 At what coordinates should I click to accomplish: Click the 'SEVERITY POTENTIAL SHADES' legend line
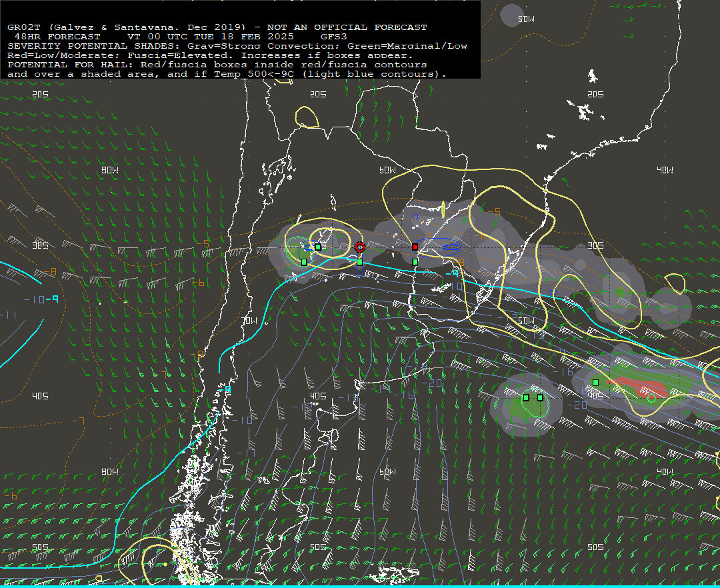(x=237, y=46)
